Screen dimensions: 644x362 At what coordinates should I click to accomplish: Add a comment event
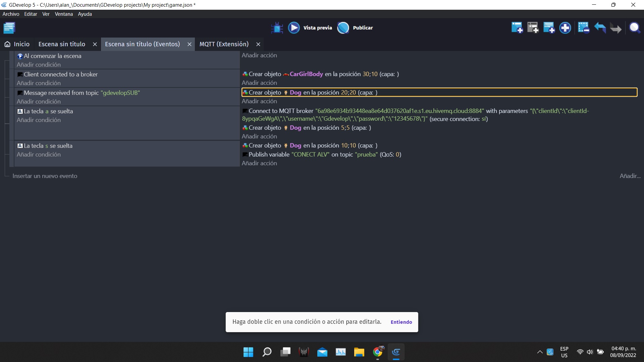coord(549,28)
